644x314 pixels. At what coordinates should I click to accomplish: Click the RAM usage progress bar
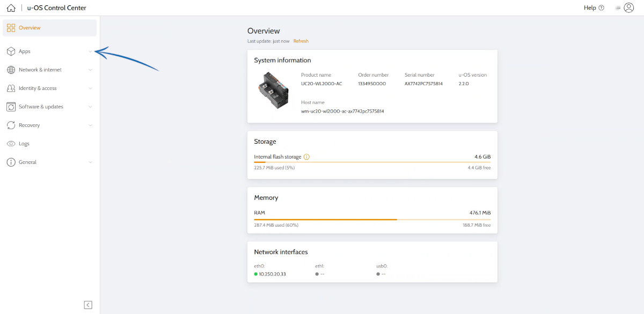(372, 220)
